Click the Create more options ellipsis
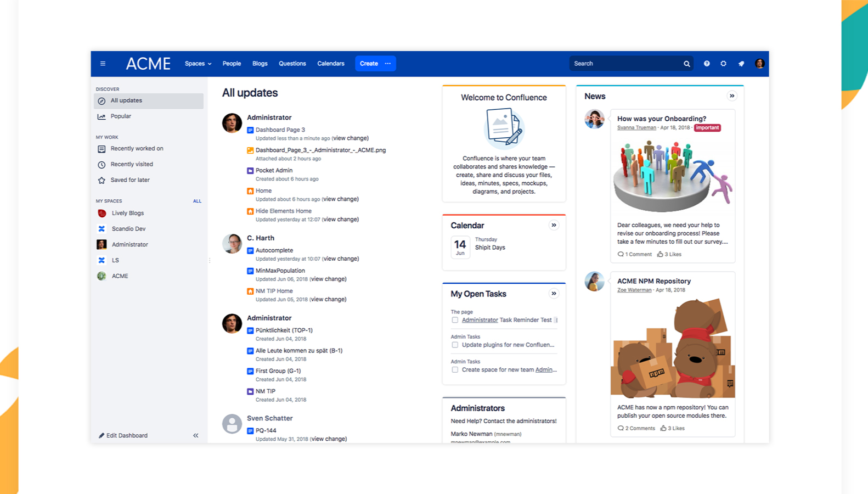Screen dimensions: 868x494 pyautogui.click(x=388, y=64)
